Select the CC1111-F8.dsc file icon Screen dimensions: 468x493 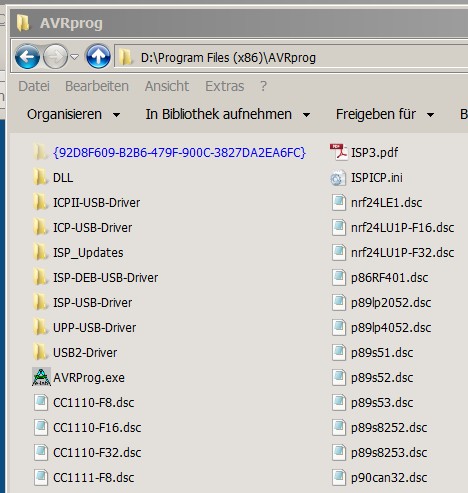pyautogui.click(x=41, y=477)
